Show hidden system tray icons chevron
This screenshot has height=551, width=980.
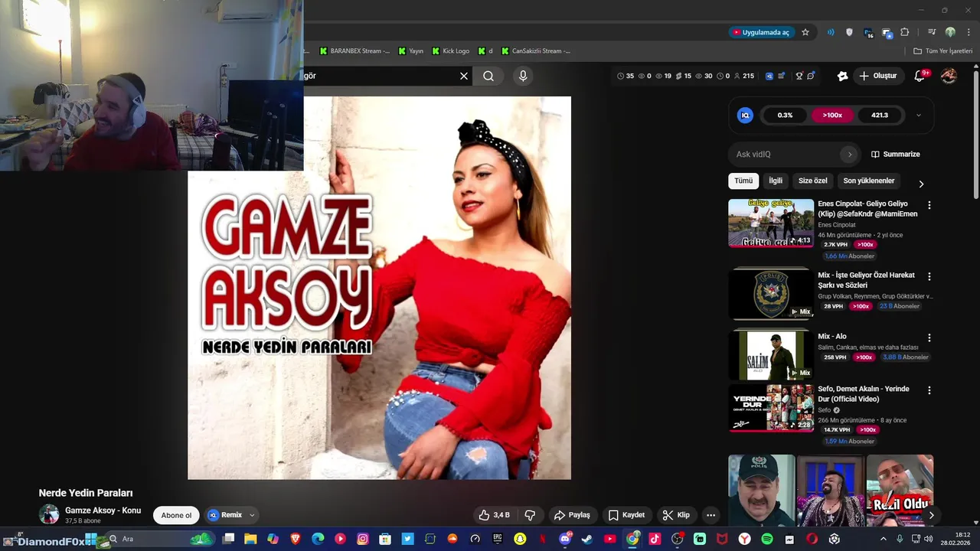click(884, 539)
